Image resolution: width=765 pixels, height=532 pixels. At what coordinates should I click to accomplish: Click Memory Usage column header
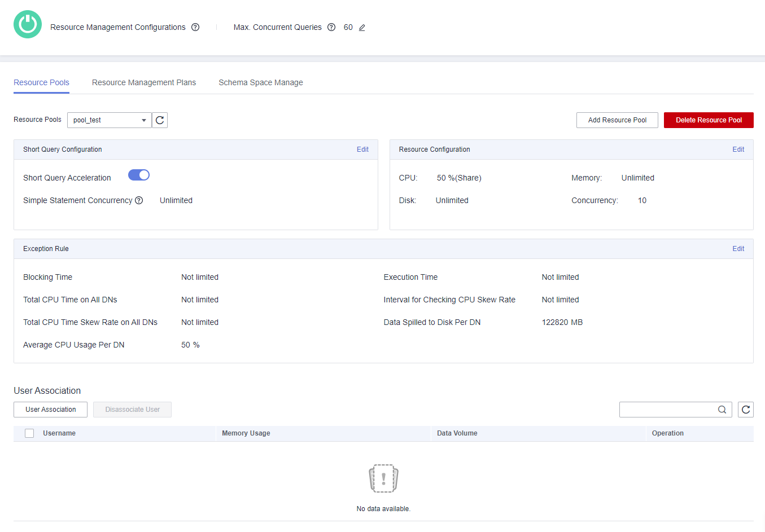pos(246,433)
